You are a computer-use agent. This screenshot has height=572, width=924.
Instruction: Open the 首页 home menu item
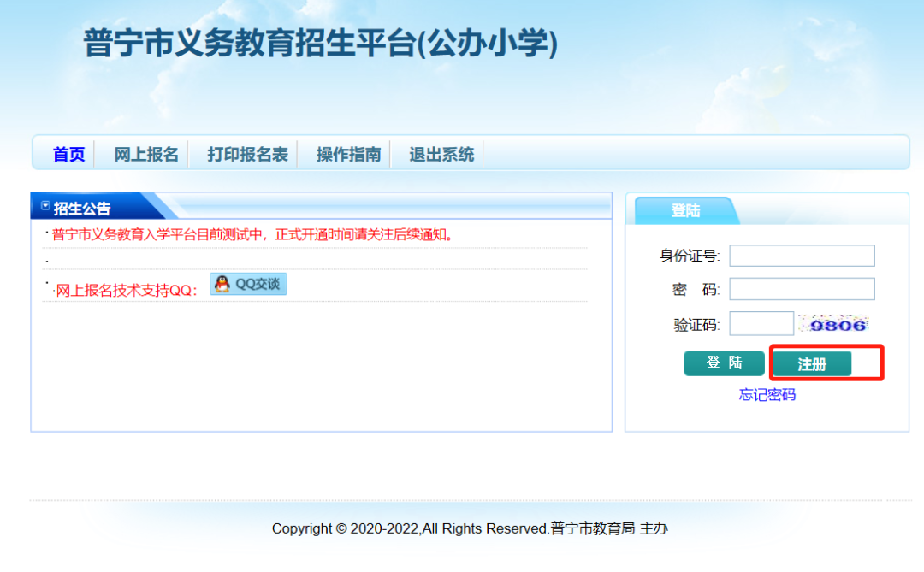pos(69,155)
